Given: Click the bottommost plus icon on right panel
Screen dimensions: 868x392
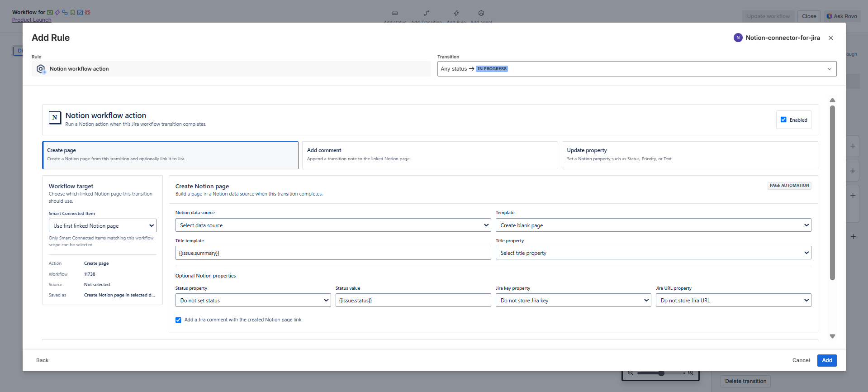Looking at the screenshot, I should [x=853, y=237].
